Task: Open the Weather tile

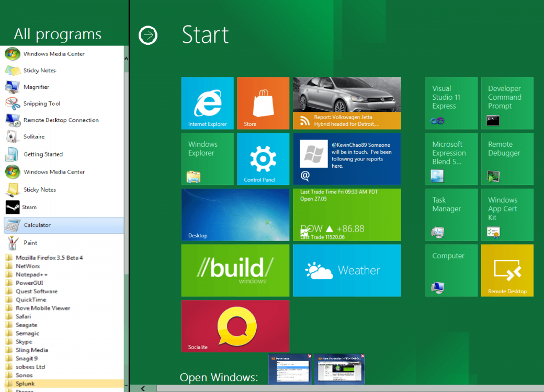Action: click(x=347, y=270)
